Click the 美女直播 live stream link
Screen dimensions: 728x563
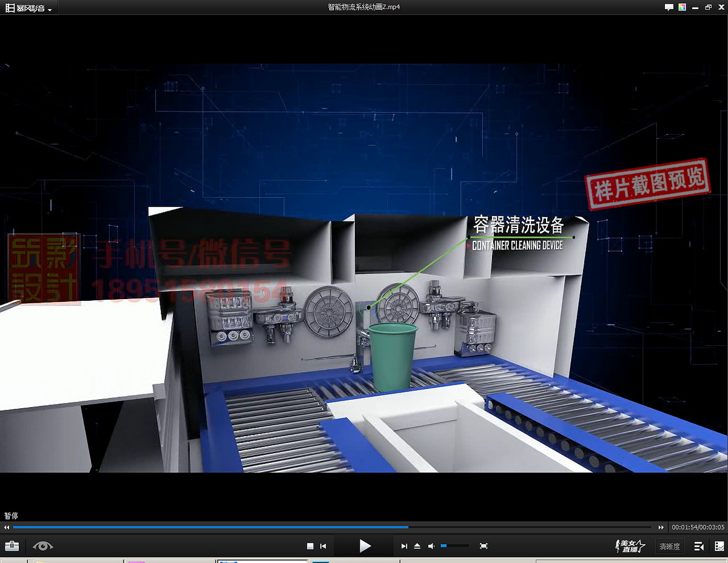click(x=630, y=546)
